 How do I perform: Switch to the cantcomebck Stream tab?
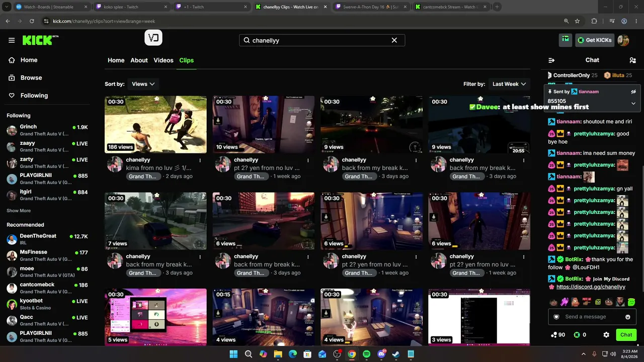pos(450,7)
